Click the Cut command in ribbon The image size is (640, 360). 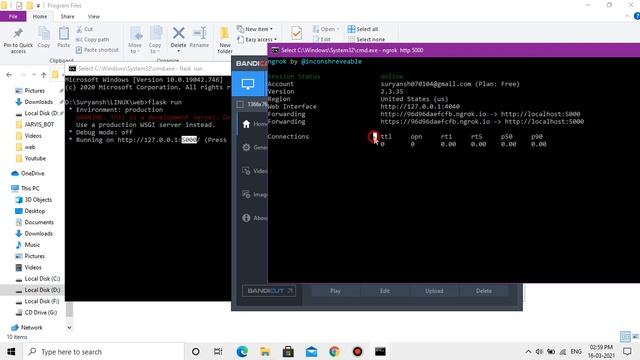tap(84, 29)
